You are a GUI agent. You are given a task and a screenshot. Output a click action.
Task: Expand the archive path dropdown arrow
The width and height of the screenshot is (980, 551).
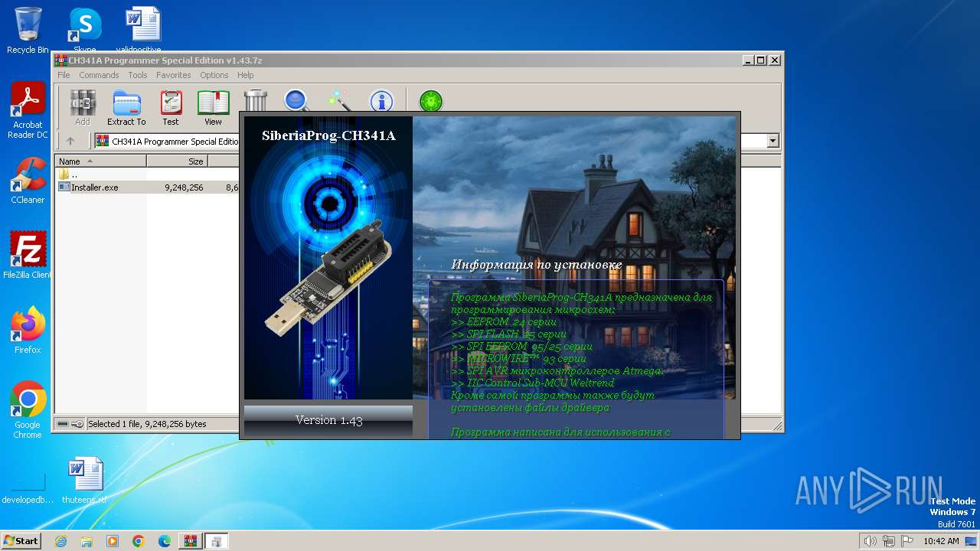coord(773,141)
